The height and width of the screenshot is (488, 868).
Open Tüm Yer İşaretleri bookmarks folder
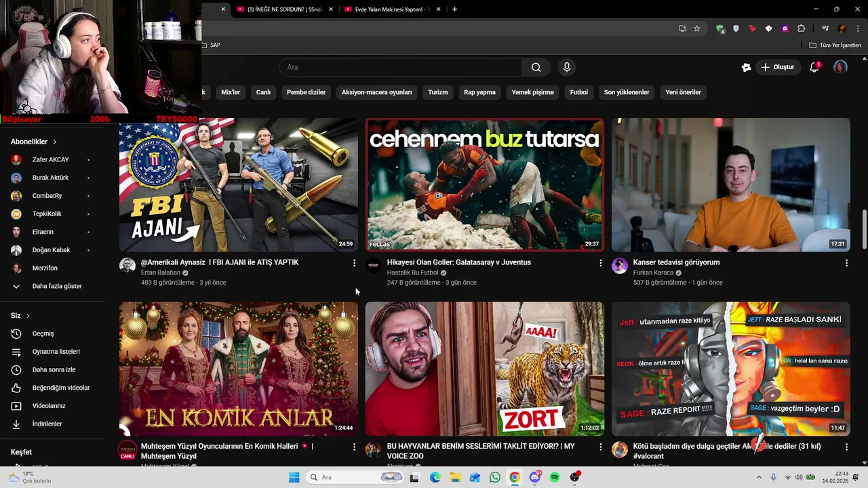[835, 45]
